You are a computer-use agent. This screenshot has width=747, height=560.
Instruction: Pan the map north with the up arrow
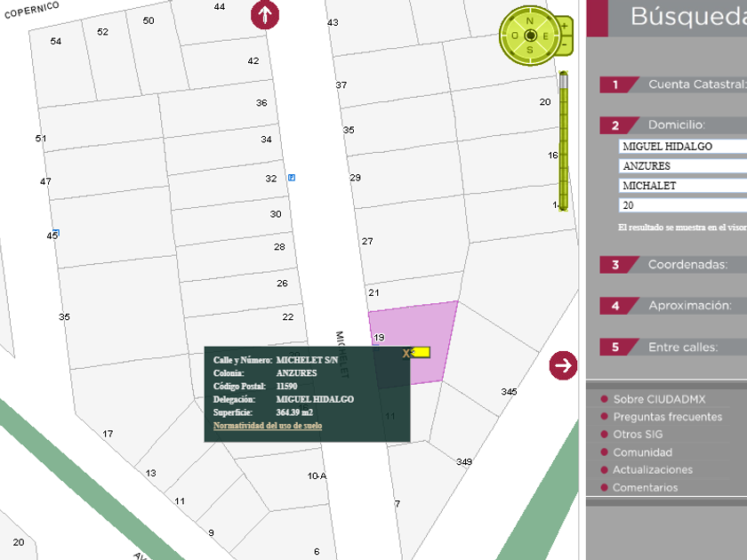pos(265,15)
